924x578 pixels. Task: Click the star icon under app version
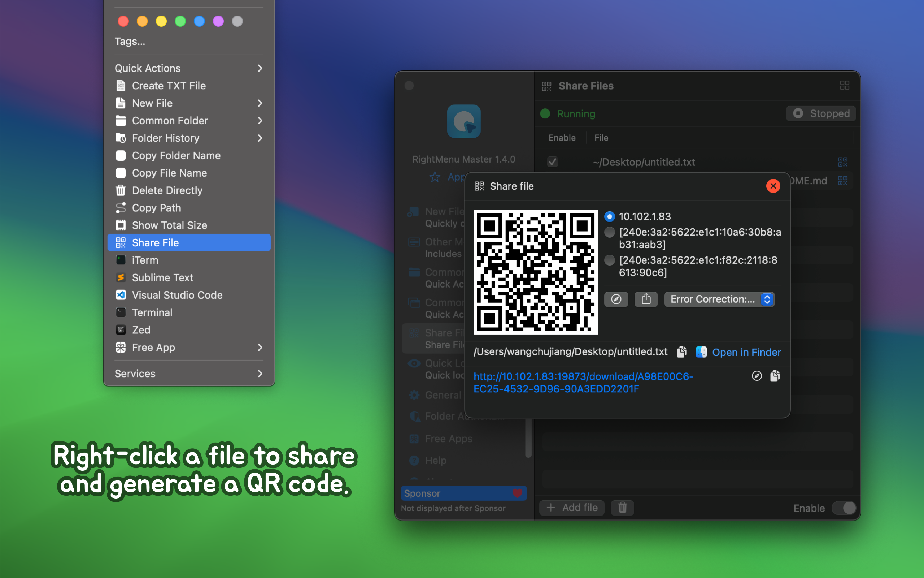[x=435, y=177]
